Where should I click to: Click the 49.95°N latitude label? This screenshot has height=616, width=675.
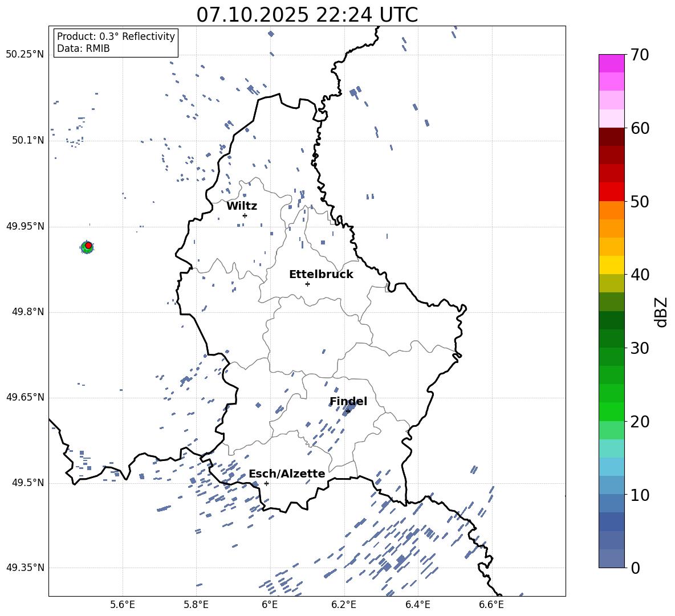[x=25, y=226]
